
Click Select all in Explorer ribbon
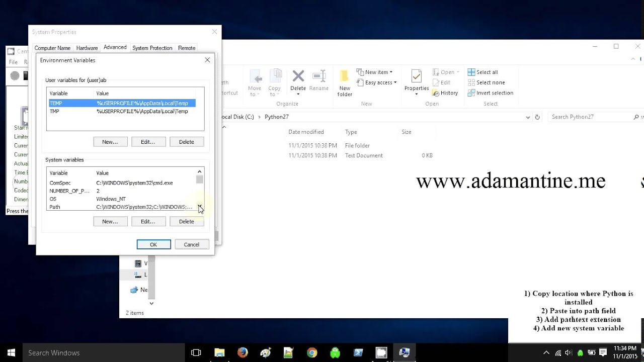[482, 72]
